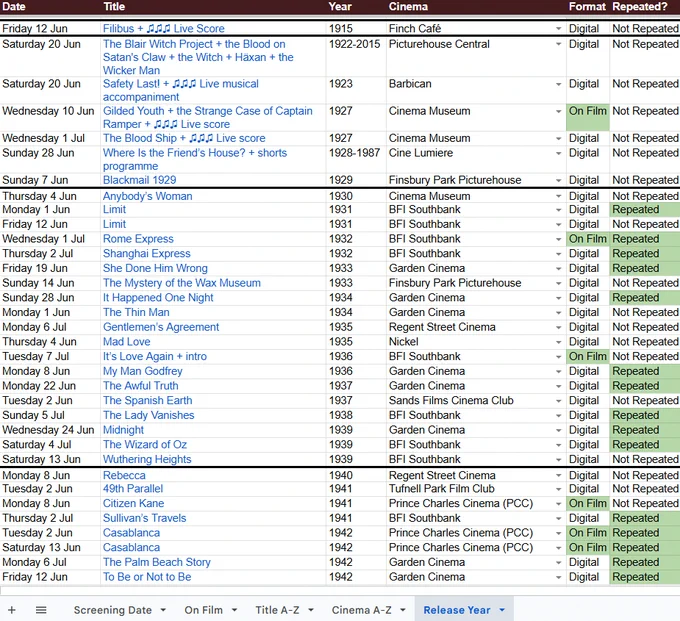The width and height of the screenshot is (680, 621).
Task: Select the Year column header
Action: [340, 7]
